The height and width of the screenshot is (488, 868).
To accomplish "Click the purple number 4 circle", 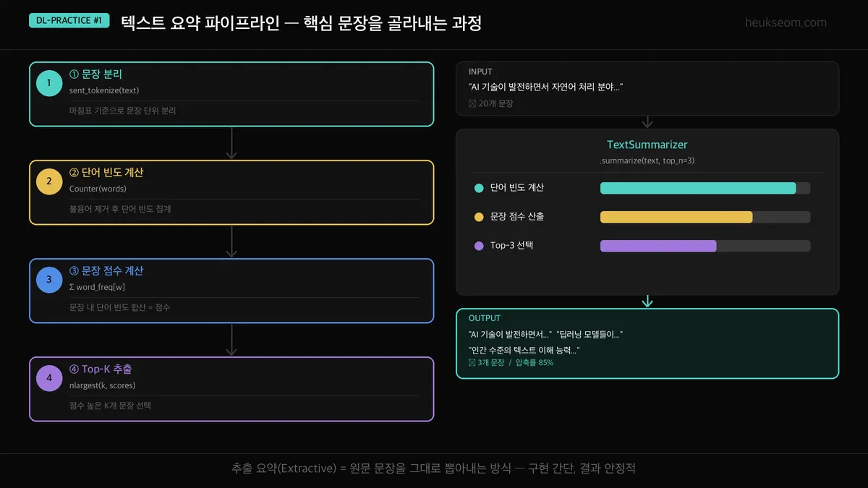I will [x=49, y=378].
